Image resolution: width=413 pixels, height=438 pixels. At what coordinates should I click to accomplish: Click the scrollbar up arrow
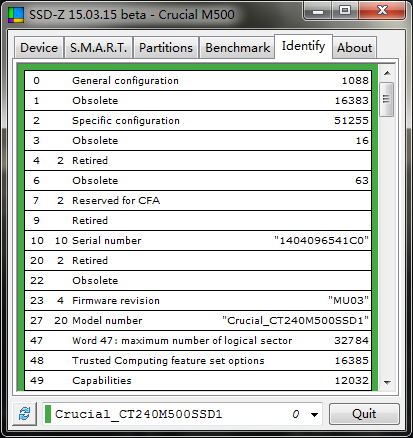[x=387, y=73]
